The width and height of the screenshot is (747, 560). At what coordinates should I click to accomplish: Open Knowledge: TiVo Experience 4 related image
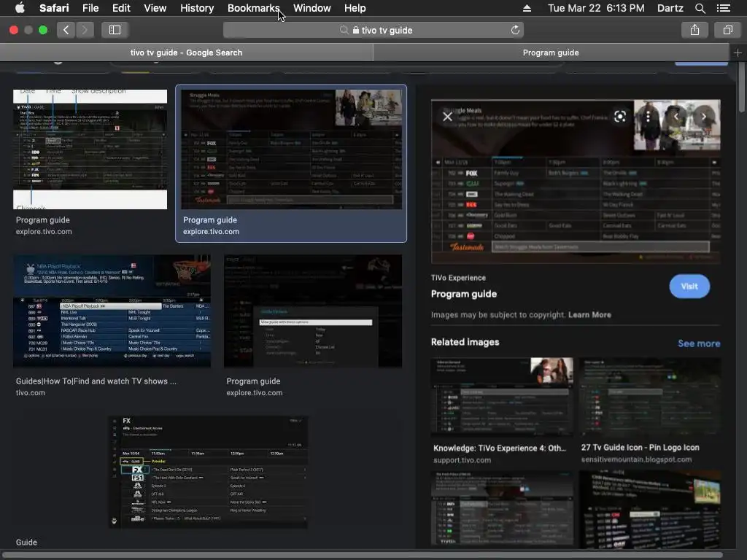[502, 397]
